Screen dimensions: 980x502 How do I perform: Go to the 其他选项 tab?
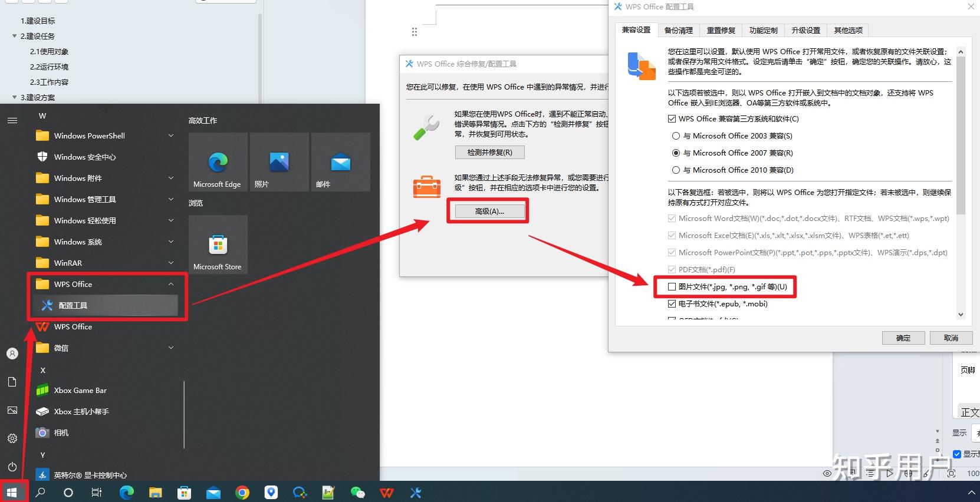click(849, 30)
